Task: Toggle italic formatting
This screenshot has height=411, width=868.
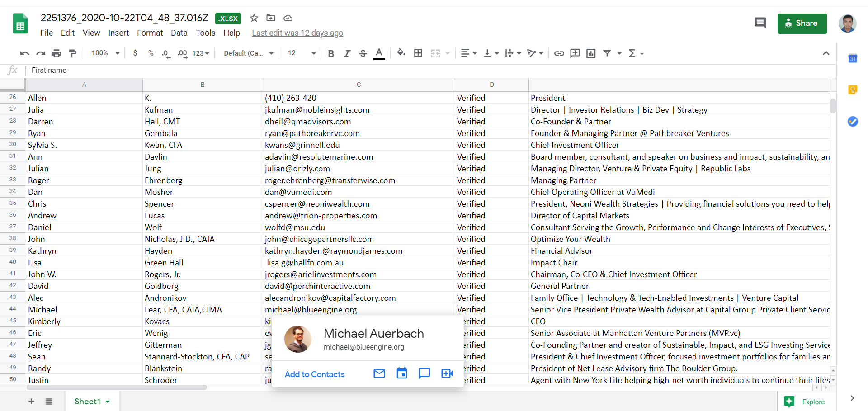Action: (x=347, y=53)
